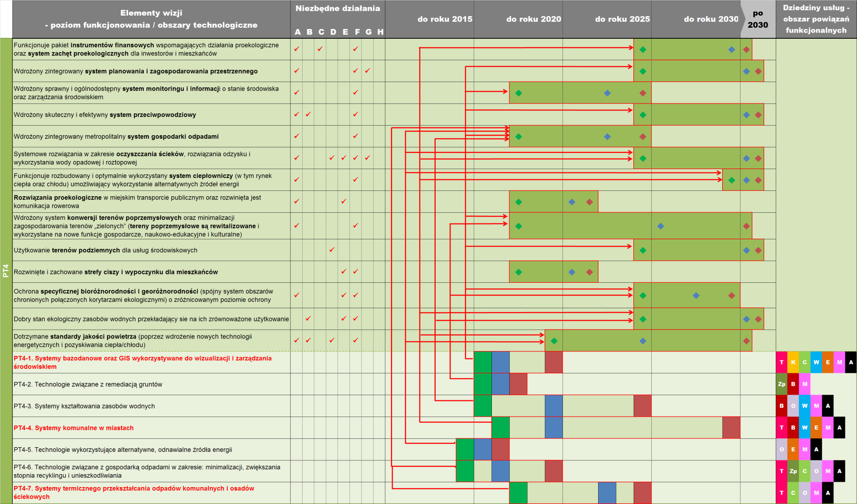Click the column letter H in header

tap(380, 32)
